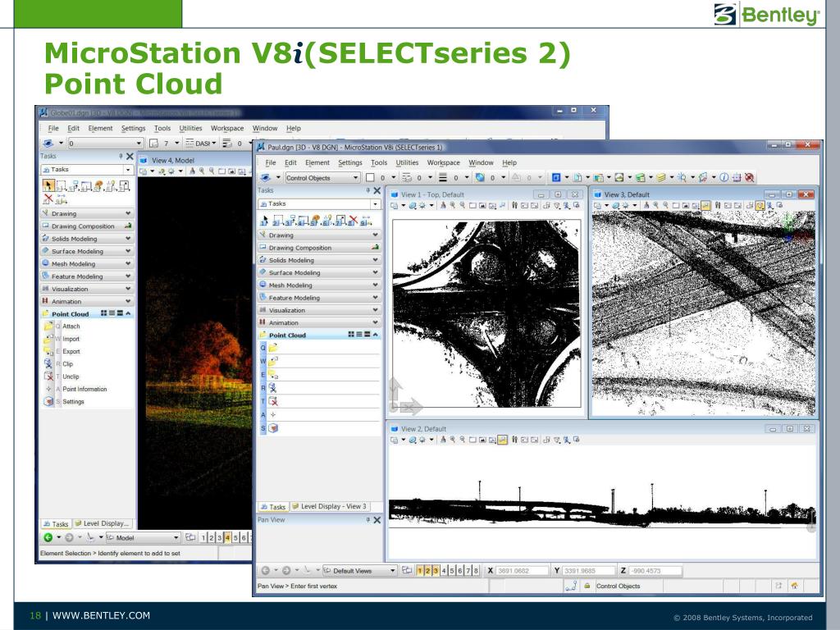Expand Solids Modeling task group in Paul.dgn

click(319, 260)
